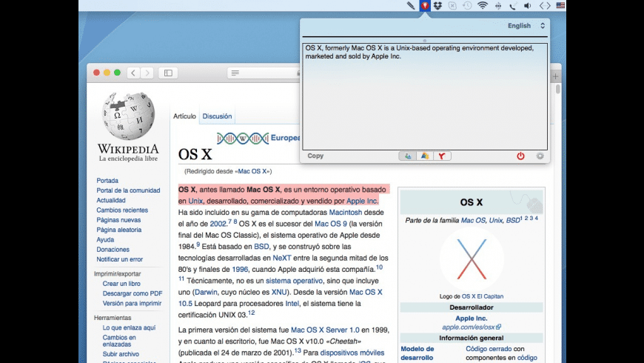Click Descargar como PDF link
The height and width of the screenshot is (363, 644).
[133, 293]
